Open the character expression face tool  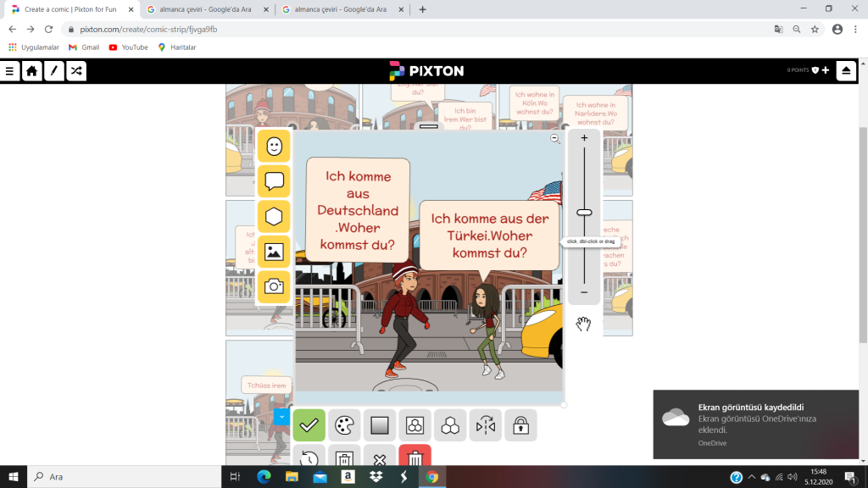coord(274,146)
